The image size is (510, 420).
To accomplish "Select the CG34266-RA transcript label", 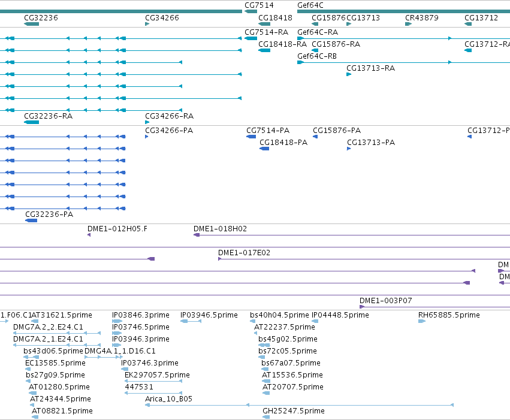I will (x=169, y=116).
